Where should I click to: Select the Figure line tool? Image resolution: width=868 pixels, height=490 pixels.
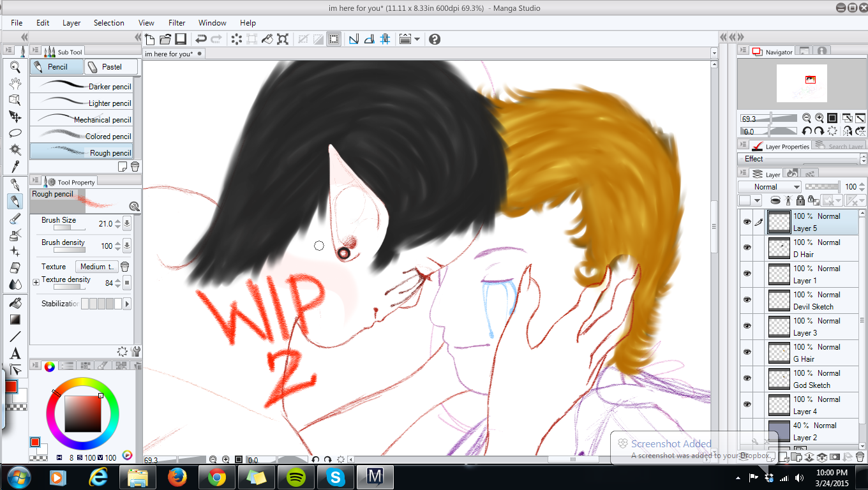[15, 336]
